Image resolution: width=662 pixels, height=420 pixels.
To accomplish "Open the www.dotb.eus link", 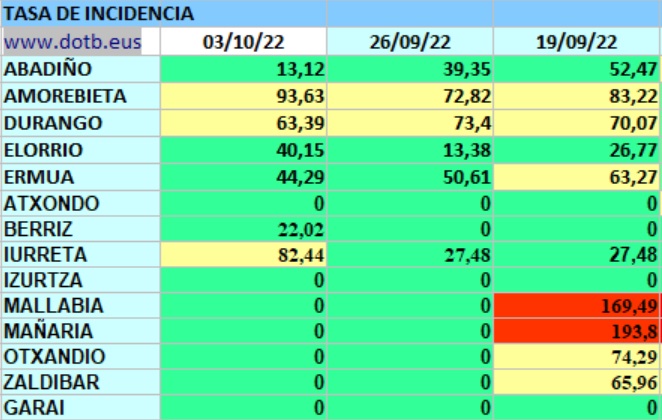I will (x=72, y=42).
